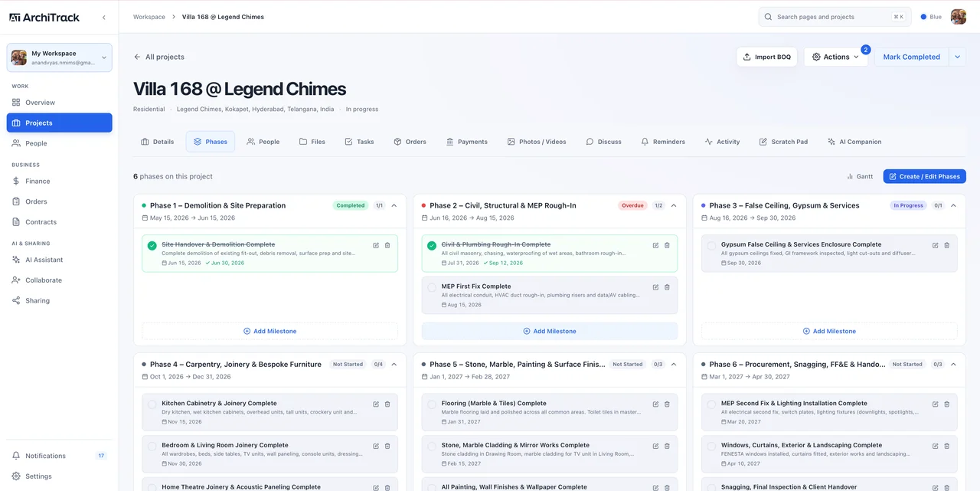980x491 pixels.
Task: Mark MEP First Fix Complete as done
Action: click(432, 288)
